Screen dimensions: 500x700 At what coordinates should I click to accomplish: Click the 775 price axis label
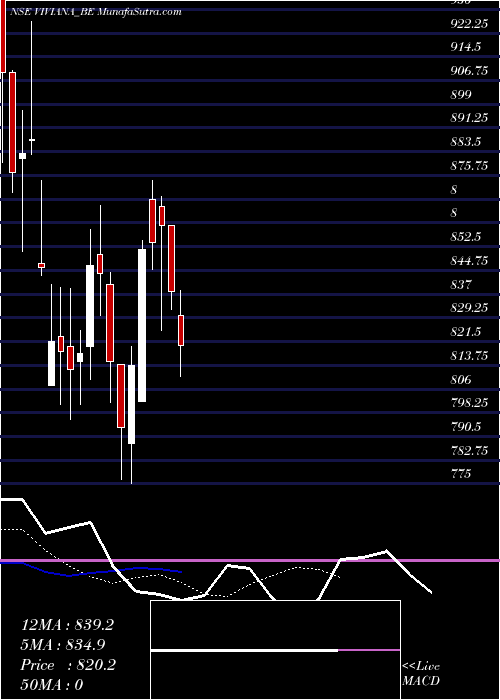pyautogui.click(x=461, y=474)
